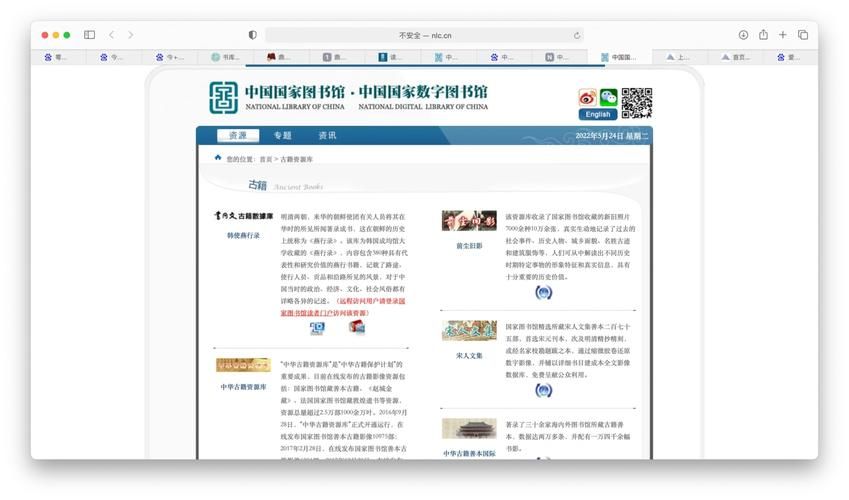Open the privacy shield report icon
This screenshot has height=500, width=849.
(x=252, y=35)
